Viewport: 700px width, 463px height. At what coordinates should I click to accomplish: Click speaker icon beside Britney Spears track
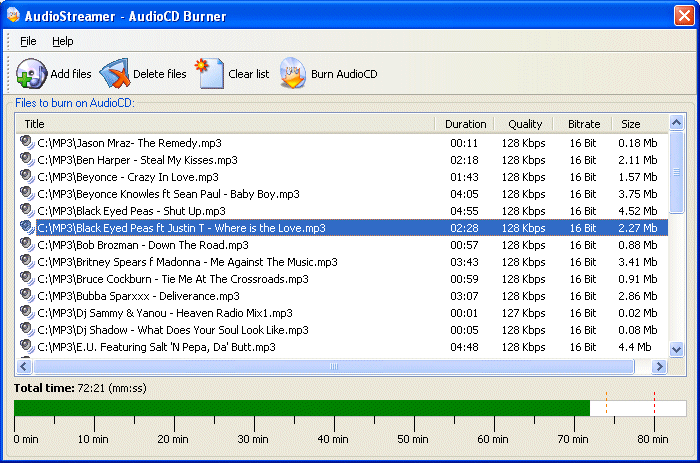click(27, 262)
